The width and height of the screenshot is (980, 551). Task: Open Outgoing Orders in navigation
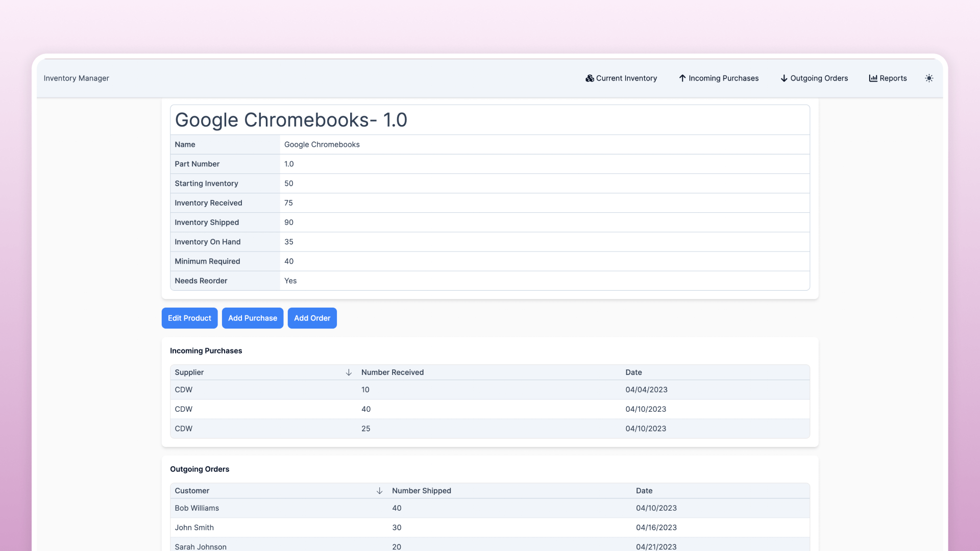click(819, 78)
